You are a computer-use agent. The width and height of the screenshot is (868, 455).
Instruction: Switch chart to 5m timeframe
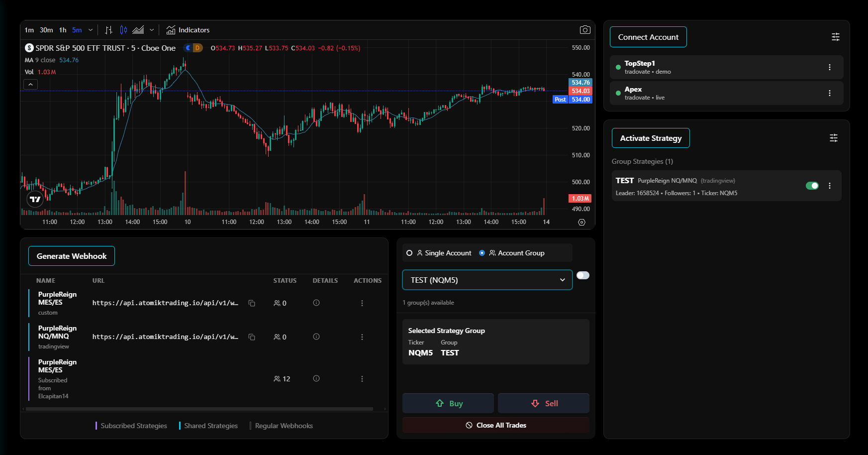point(77,30)
